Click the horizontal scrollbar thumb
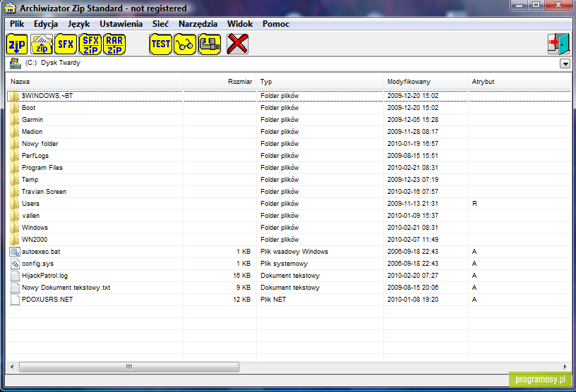Screen dimensions: 576x392 click(129, 367)
